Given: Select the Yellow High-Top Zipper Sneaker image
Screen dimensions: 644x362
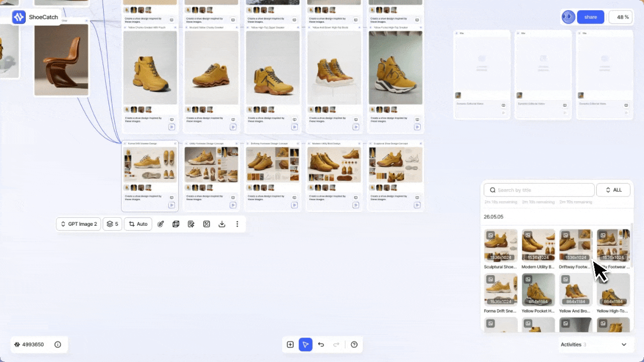Looking at the screenshot, I should 273,68.
